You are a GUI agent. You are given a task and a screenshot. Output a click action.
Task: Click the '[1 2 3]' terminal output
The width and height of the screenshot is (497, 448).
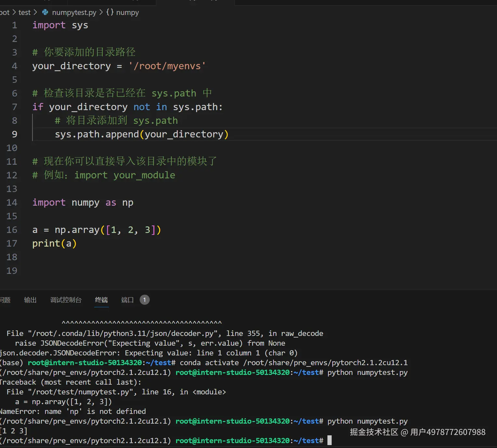coord(14,431)
